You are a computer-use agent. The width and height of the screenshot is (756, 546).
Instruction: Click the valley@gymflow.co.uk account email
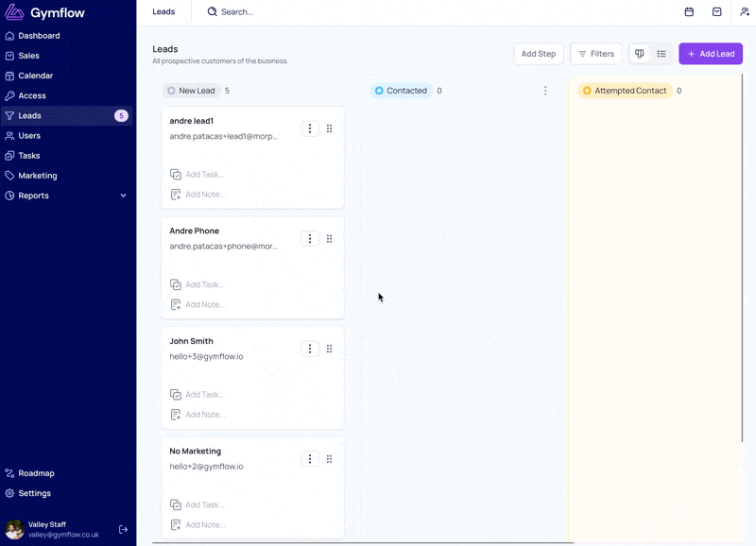point(63,535)
